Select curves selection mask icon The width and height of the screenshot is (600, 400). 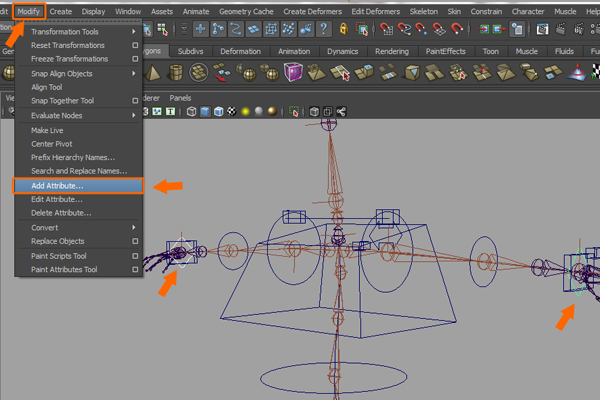click(236, 29)
